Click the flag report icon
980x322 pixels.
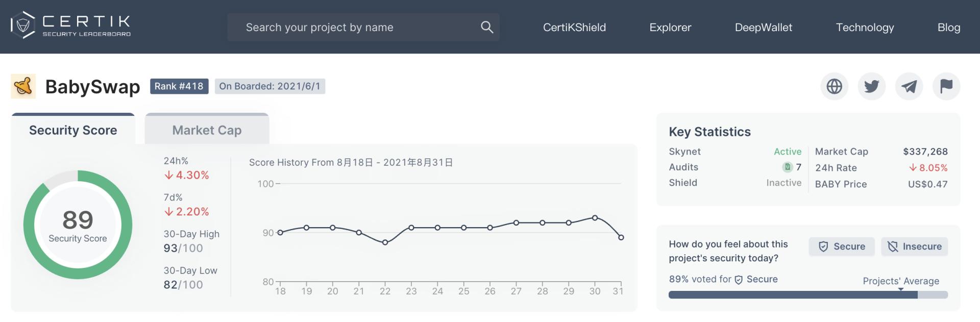click(946, 86)
